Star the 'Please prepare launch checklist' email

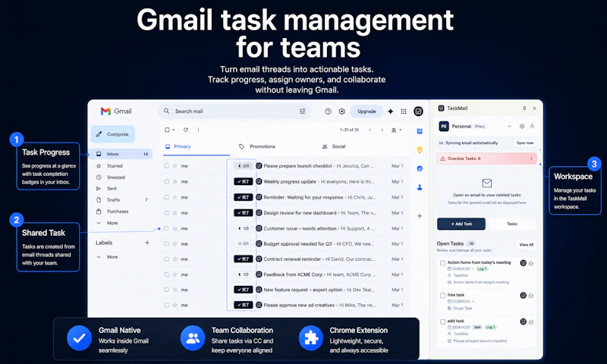(x=175, y=166)
